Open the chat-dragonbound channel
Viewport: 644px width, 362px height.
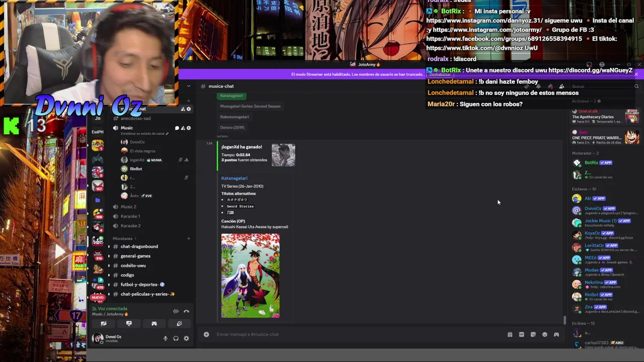point(139,246)
